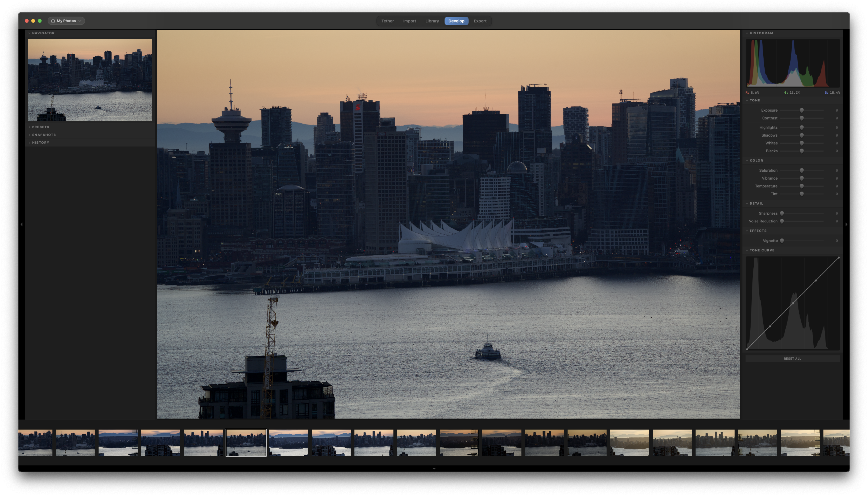868x496 pixels.
Task: Click the Exposure slider handle
Action: [x=802, y=110]
